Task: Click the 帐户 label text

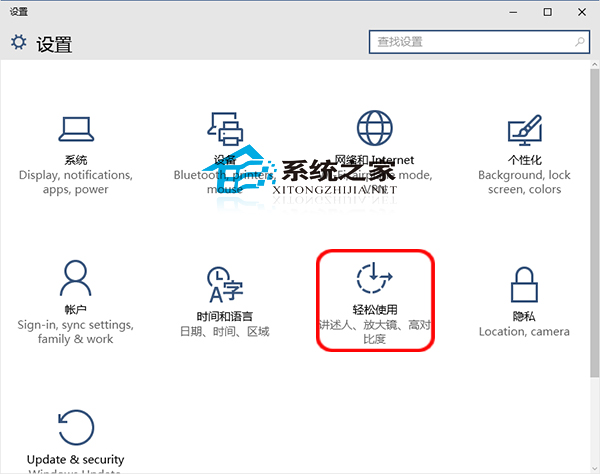Action: coord(75,309)
